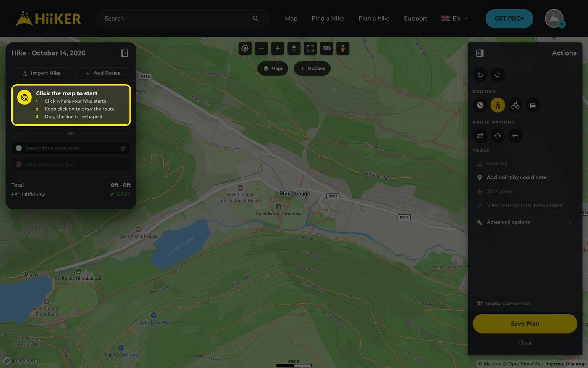Select the no-routing straight line mode
Image resolution: width=588 pixels, height=368 pixels.
[x=480, y=105]
